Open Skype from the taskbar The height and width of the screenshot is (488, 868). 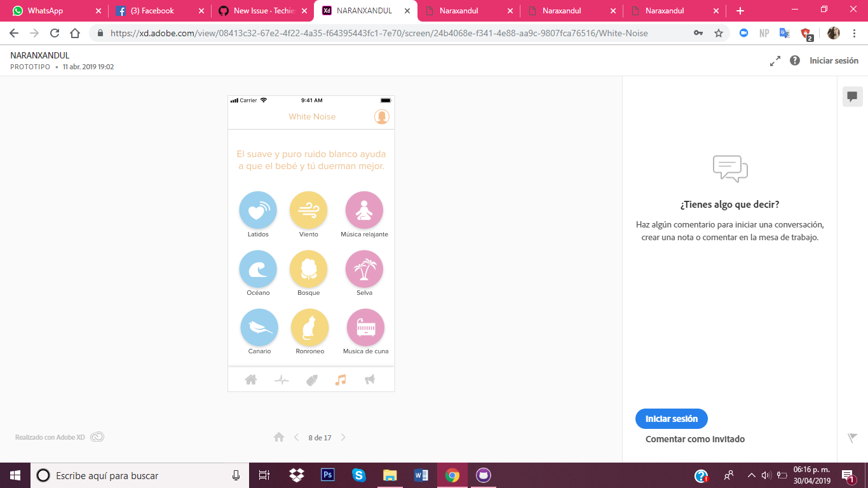coord(359,475)
